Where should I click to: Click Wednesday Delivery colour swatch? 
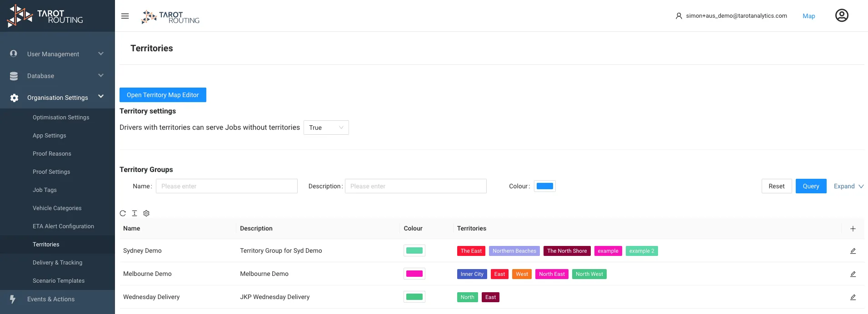point(414,297)
